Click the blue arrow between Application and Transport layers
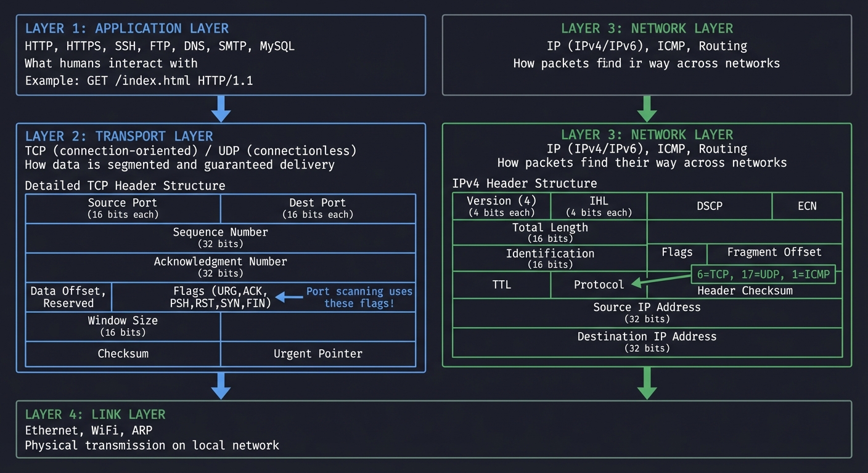 click(221, 108)
